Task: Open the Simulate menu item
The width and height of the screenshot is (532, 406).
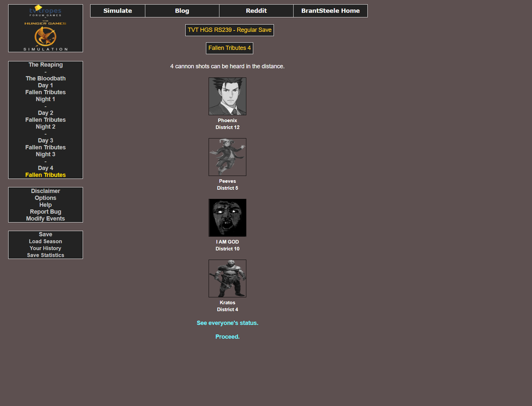Action: [x=118, y=11]
